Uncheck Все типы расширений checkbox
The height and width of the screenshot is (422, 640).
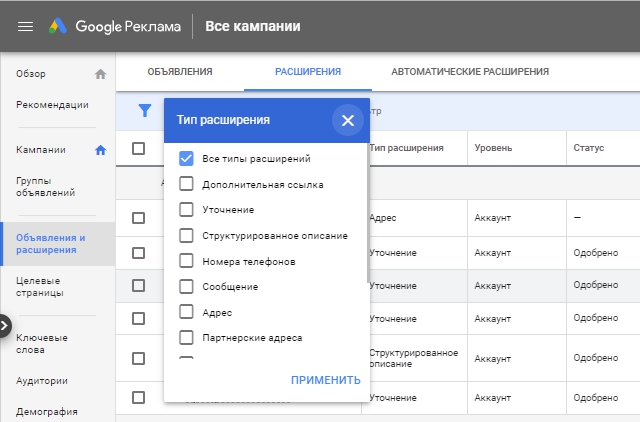tap(186, 158)
